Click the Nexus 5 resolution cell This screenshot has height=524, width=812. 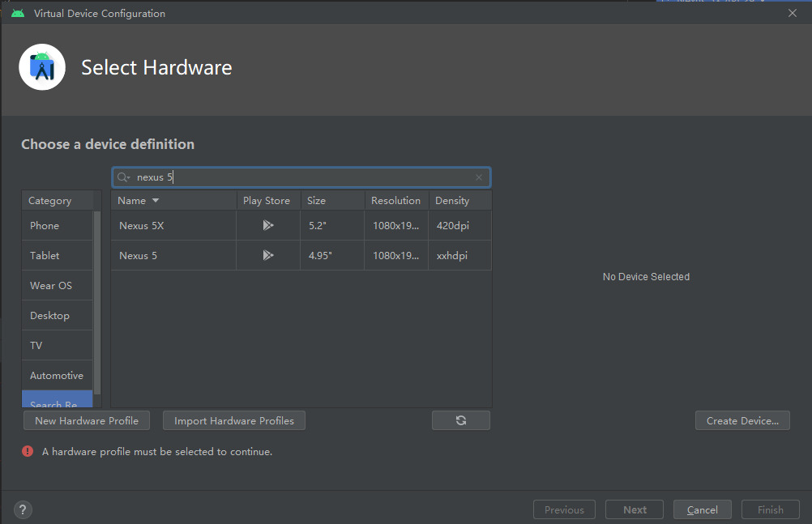click(x=396, y=256)
